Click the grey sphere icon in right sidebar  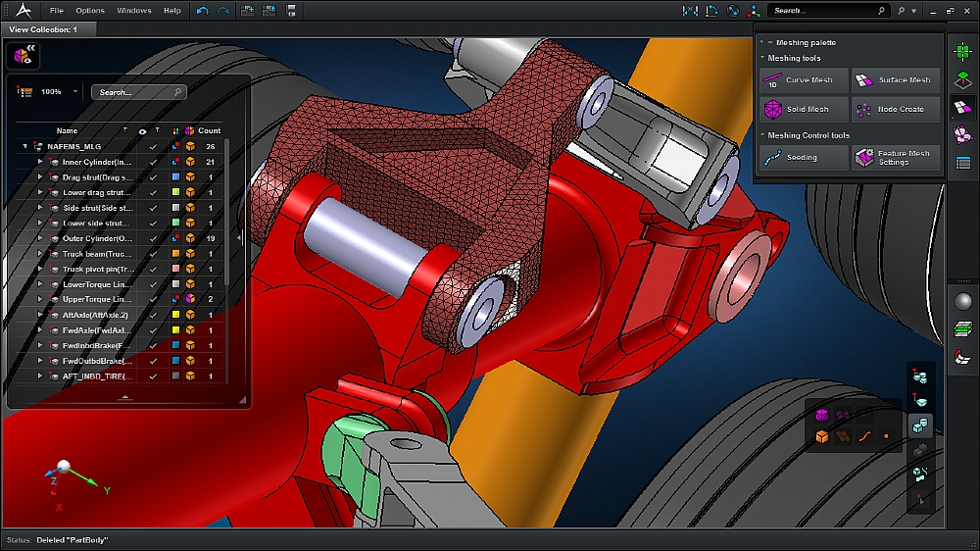coord(962,301)
